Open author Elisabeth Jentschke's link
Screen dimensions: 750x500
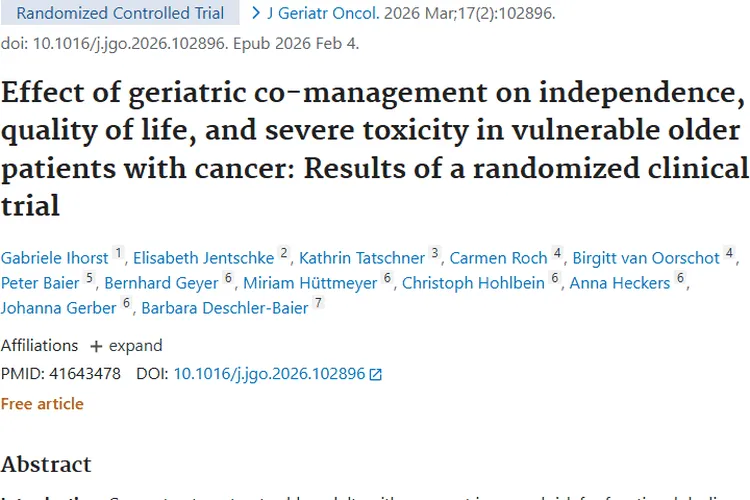click(203, 258)
